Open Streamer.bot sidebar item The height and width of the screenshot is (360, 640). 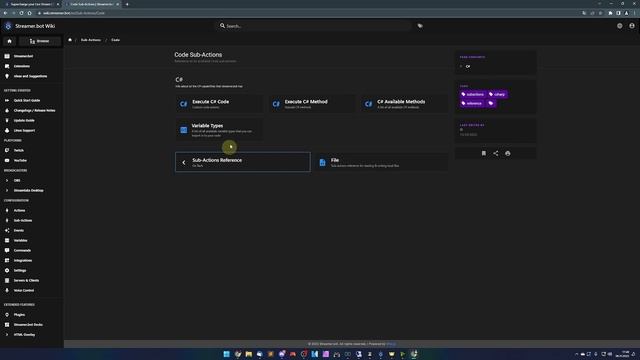point(31,56)
